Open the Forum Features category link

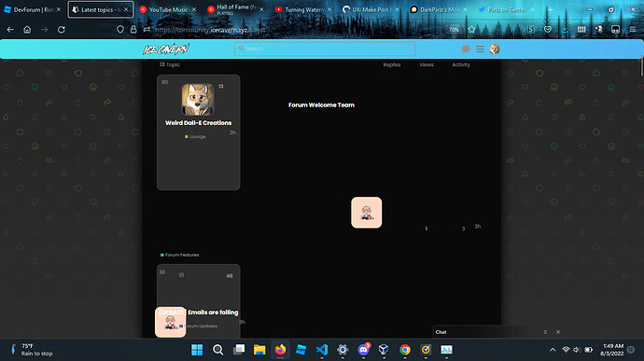179,255
